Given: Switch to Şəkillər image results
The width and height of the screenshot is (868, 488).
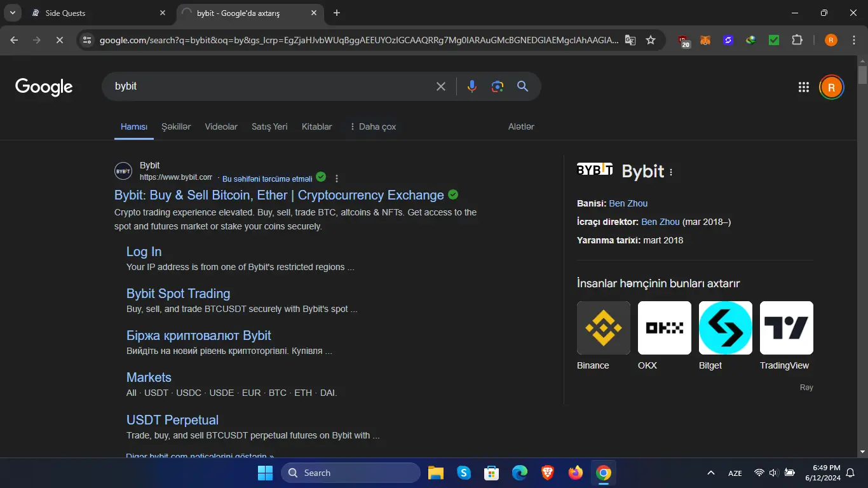Looking at the screenshot, I should click(x=176, y=126).
